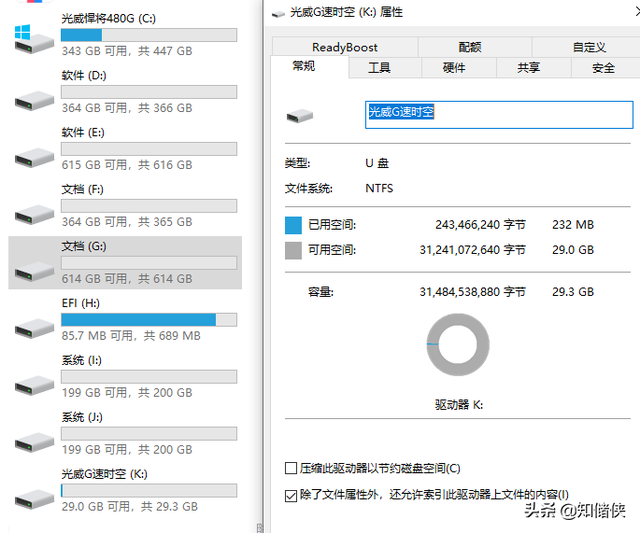Select the EFI (H:) drive icon
Viewport: 640px width, 533px height.
pos(34,329)
